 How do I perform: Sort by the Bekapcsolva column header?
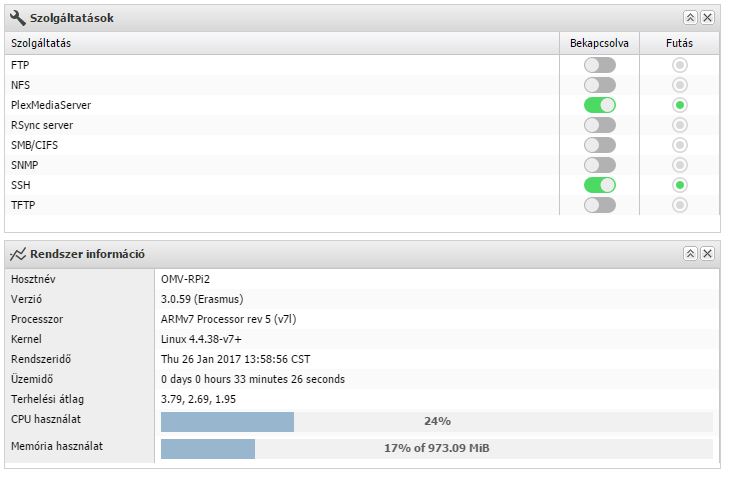point(599,43)
